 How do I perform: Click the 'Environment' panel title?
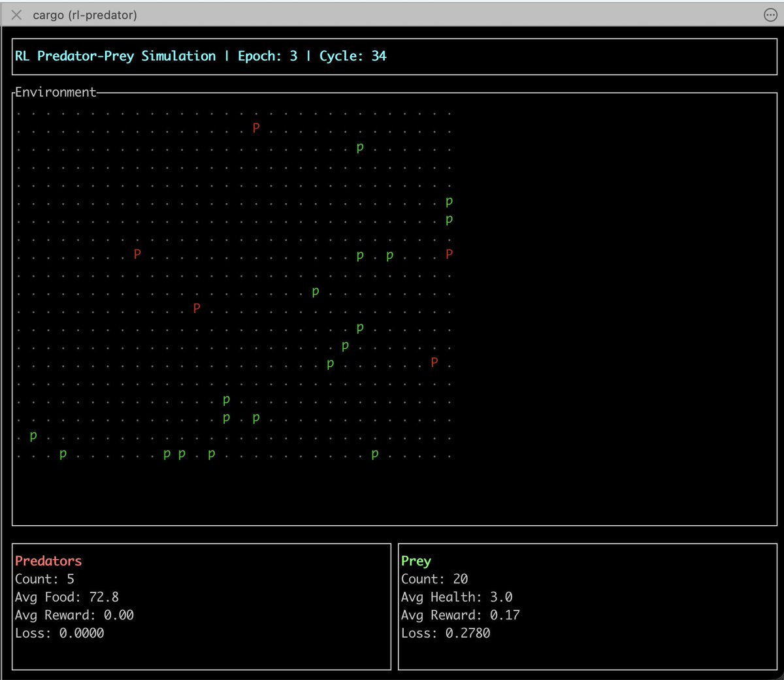tap(56, 92)
